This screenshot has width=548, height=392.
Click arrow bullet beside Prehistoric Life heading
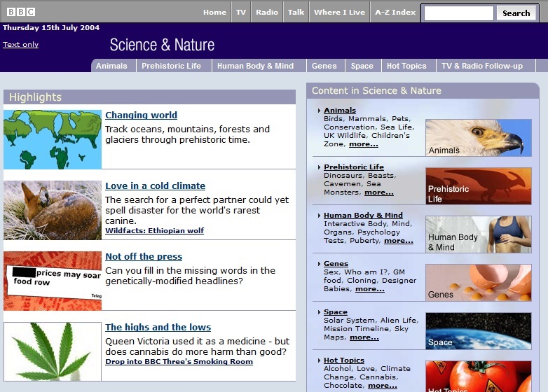pyautogui.click(x=319, y=167)
